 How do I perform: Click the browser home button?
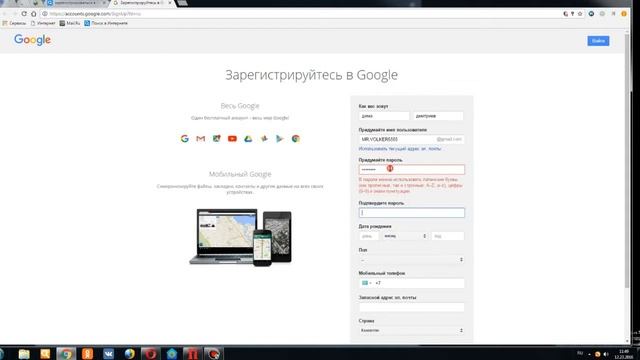(x=33, y=14)
